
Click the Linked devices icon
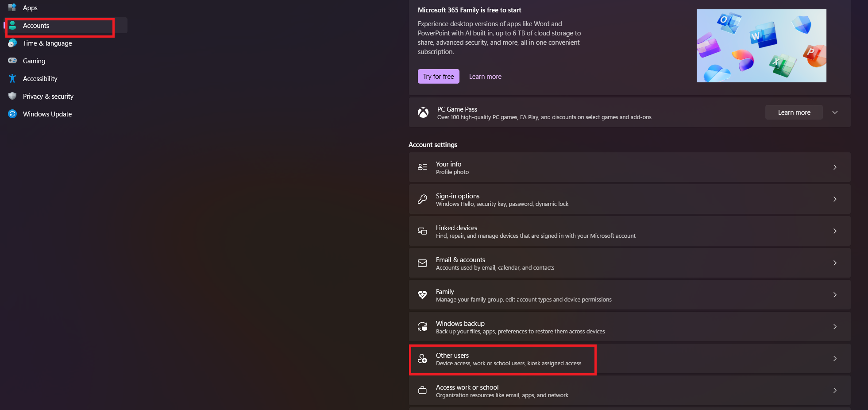pyautogui.click(x=423, y=231)
